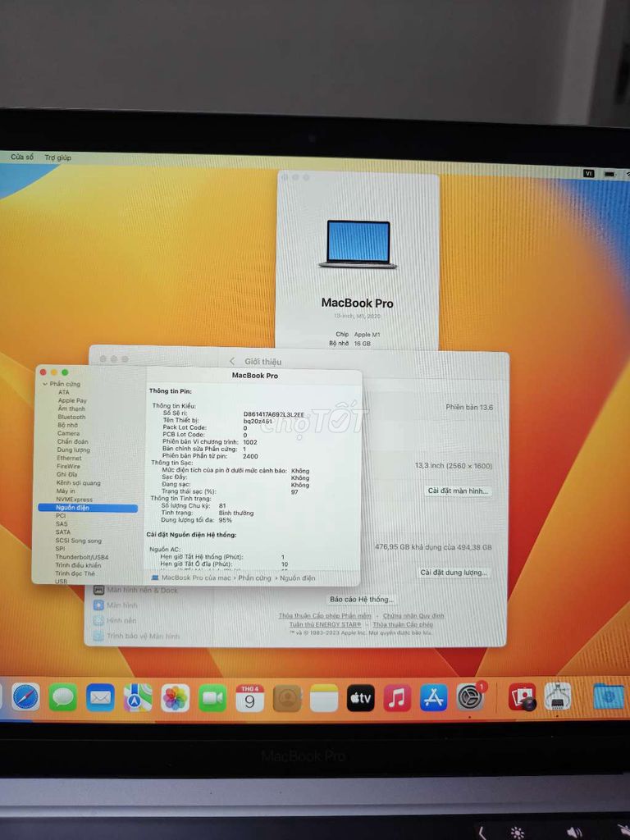Select PCI in the hardware list

(x=61, y=515)
